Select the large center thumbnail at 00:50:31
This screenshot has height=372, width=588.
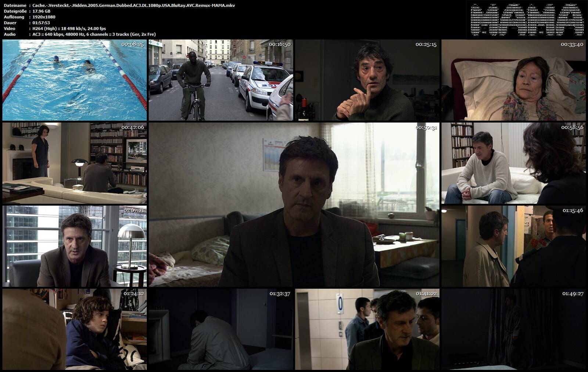point(294,205)
